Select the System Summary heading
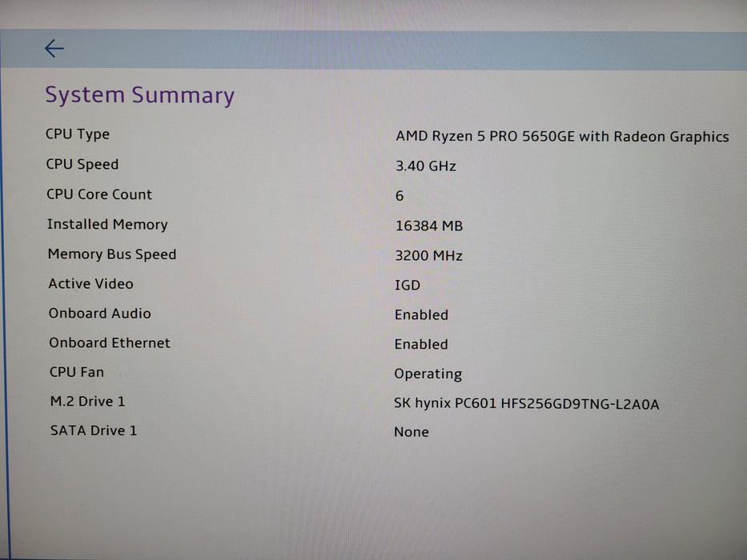The width and height of the screenshot is (747, 560). [139, 94]
